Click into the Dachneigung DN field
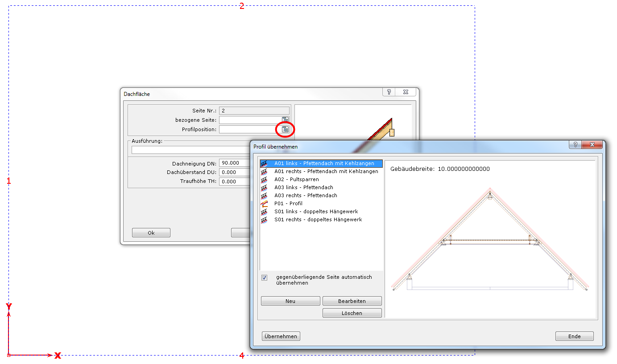 pos(234,163)
